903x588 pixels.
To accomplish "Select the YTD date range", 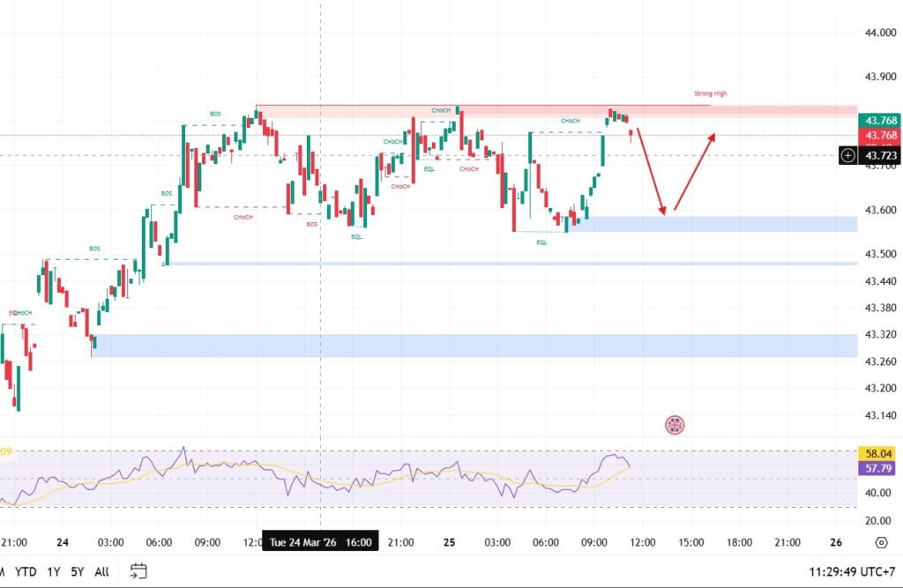I will coord(26,571).
